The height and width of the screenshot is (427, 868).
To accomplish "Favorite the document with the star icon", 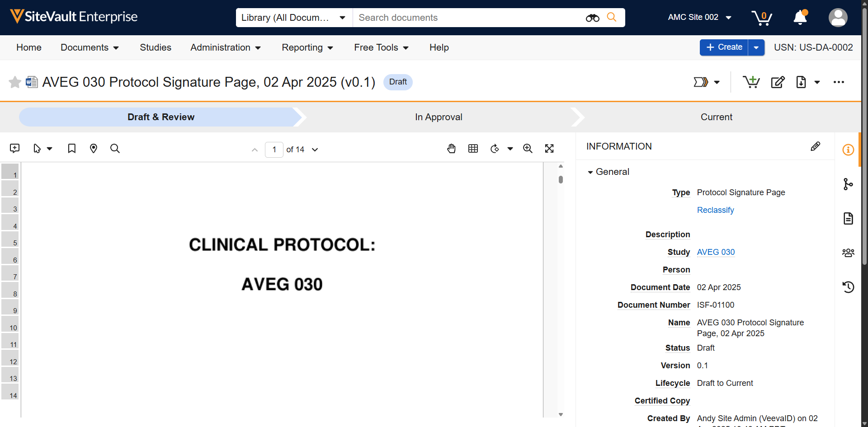I will [x=15, y=82].
